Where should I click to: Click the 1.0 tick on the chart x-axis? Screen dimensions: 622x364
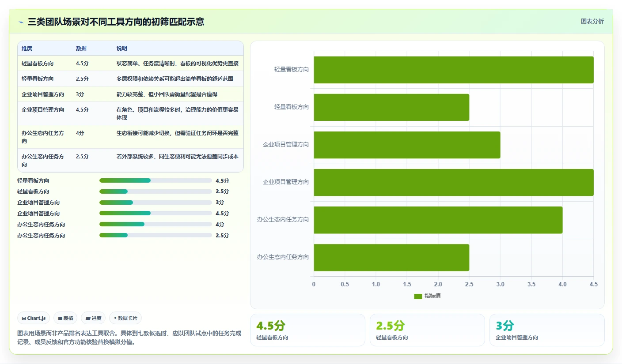376,285
